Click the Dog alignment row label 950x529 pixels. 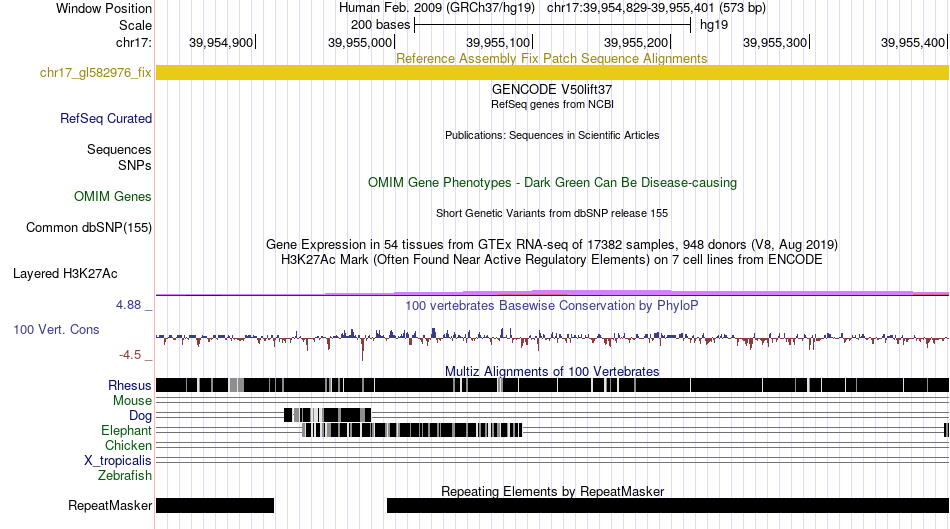(x=141, y=416)
